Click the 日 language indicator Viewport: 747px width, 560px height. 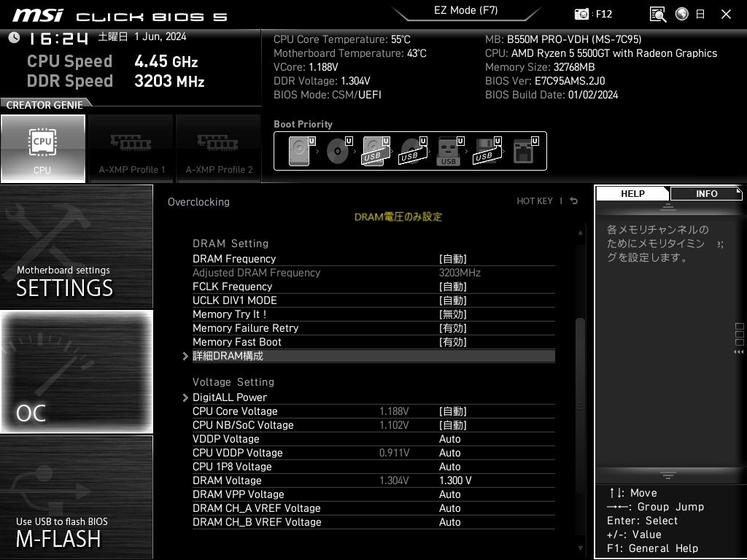700,15
